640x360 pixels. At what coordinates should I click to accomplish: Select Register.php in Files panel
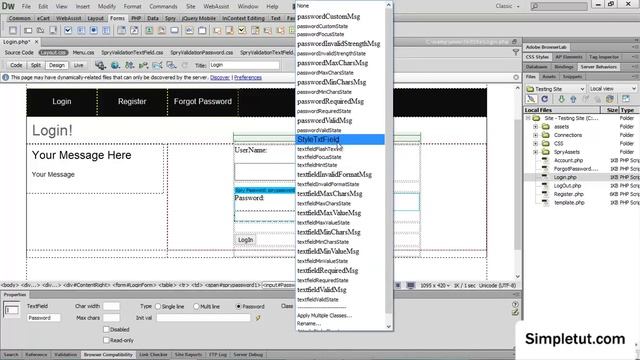click(568, 194)
